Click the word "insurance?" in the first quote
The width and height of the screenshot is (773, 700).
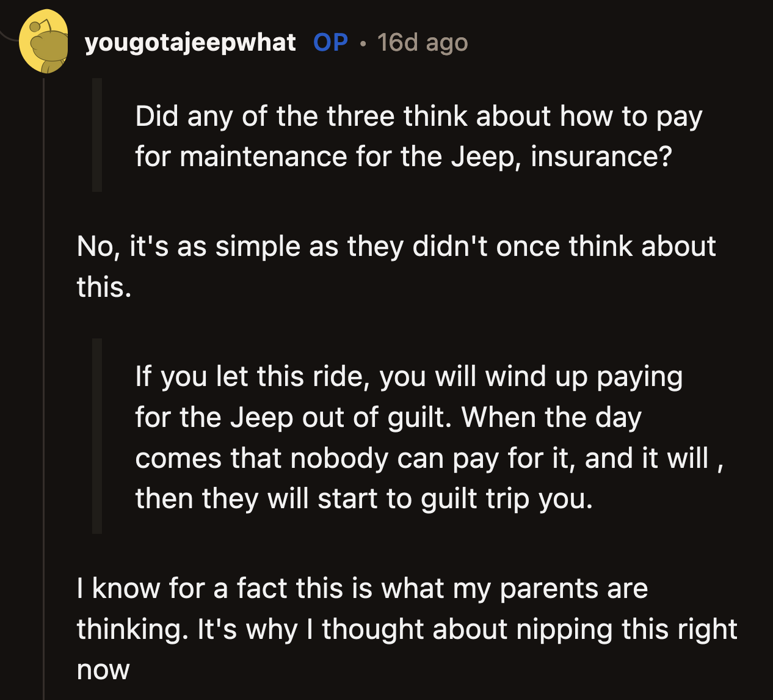coord(601,156)
